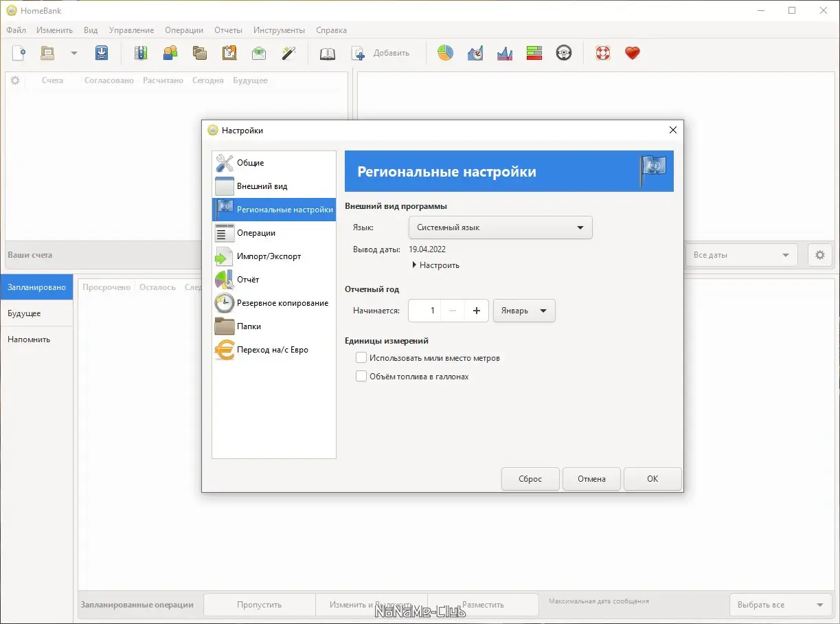This screenshot has height=624, width=840.
Task: Open the Изменить menu
Action: coord(54,30)
